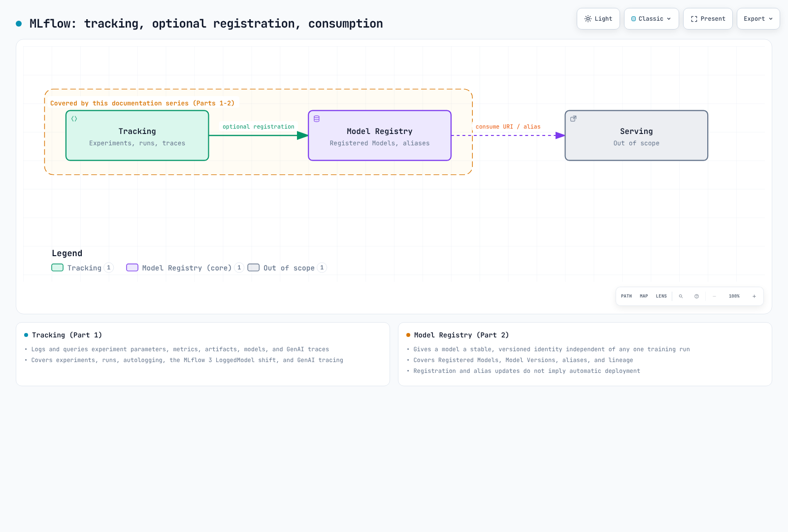The width and height of the screenshot is (788, 532).
Task: Click the external link icon in Serving node
Action: tap(573, 119)
